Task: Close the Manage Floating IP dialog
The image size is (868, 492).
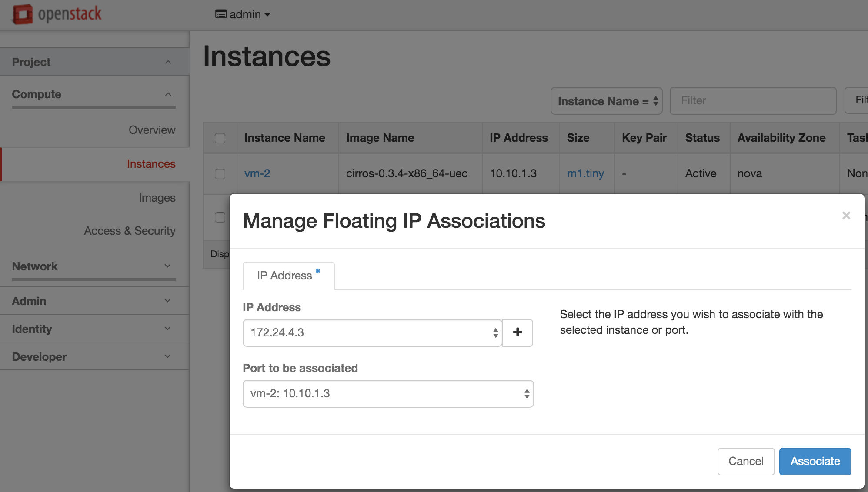Action: [x=846, y=216]
